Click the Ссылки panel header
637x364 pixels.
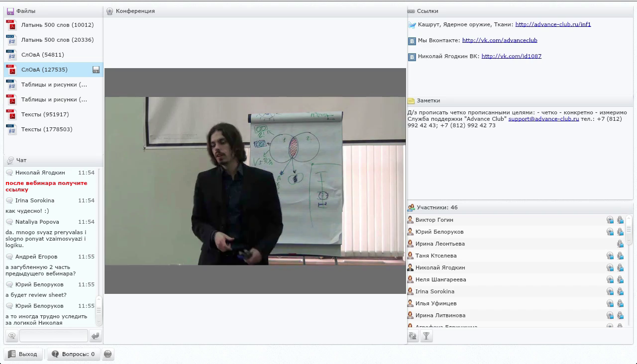tap(520, 11)
